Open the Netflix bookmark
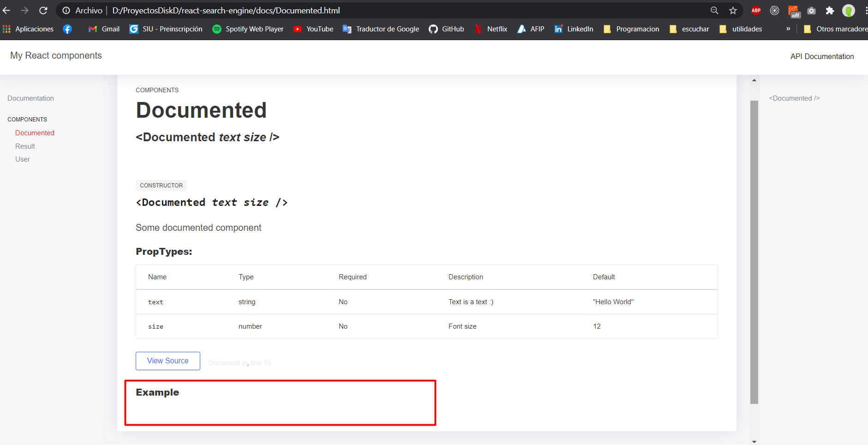The image size is (868, 445). (491, 29)
